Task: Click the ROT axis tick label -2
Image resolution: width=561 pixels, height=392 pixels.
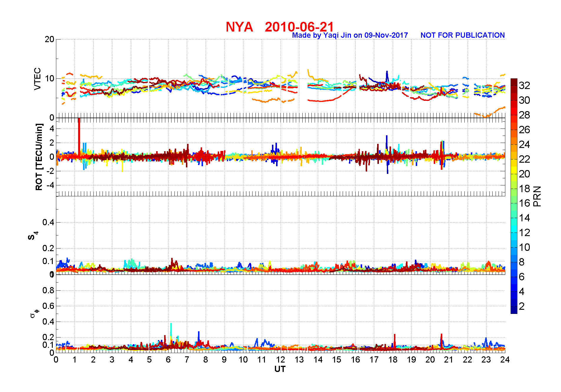Action: [x=51, y=171]
